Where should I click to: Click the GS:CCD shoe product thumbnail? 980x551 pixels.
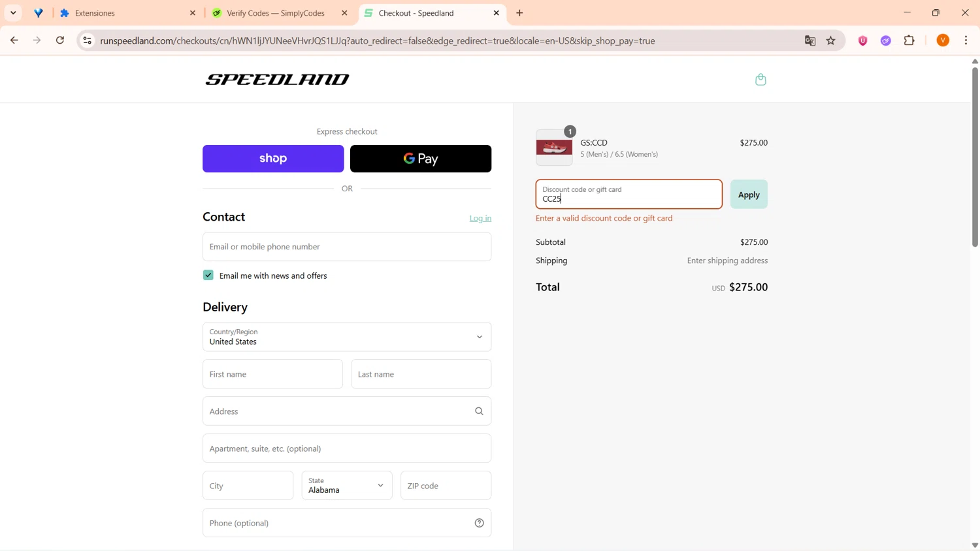[554, 148]
